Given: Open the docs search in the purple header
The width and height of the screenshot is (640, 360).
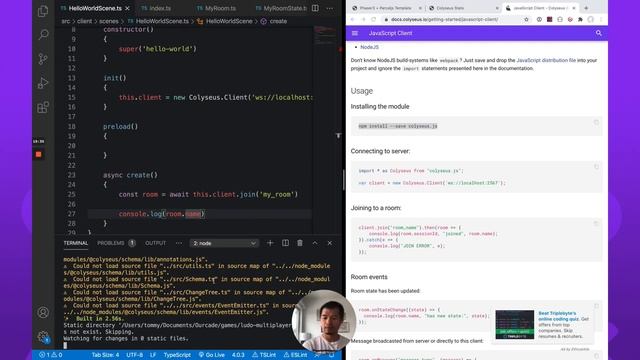Looking at the screenshot, I should click(x=598, y=33).
